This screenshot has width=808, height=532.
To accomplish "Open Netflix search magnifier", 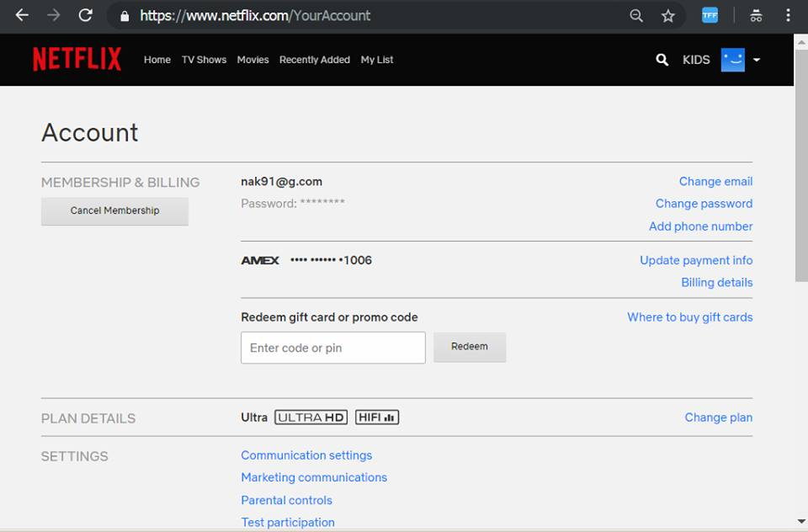I will coord(662,60).
